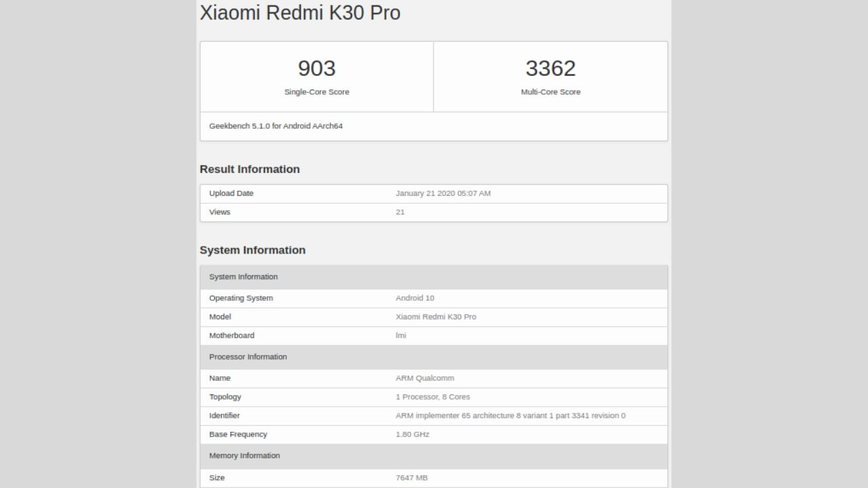
Task: Click the Memory Information header row
Action: (434, 456)
